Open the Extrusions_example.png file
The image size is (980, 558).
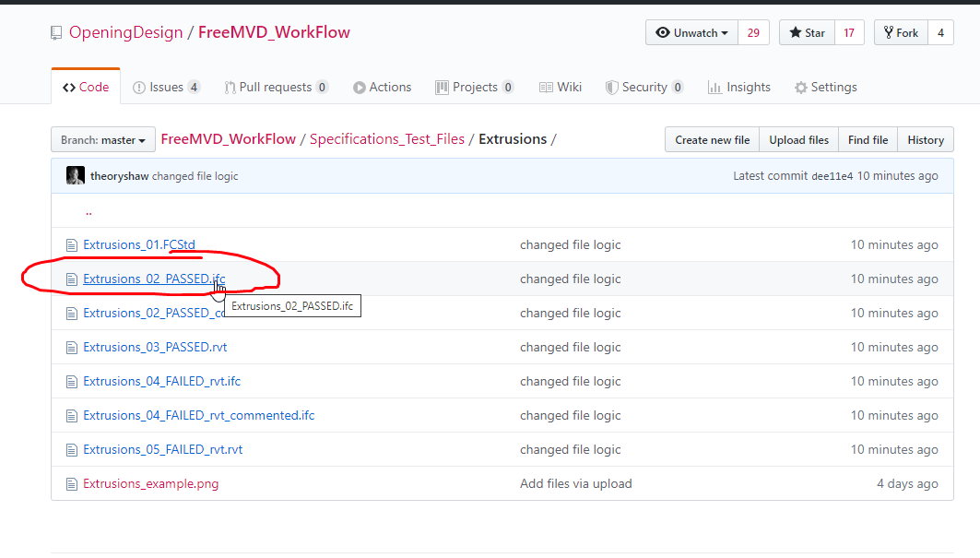coord(150,483)
